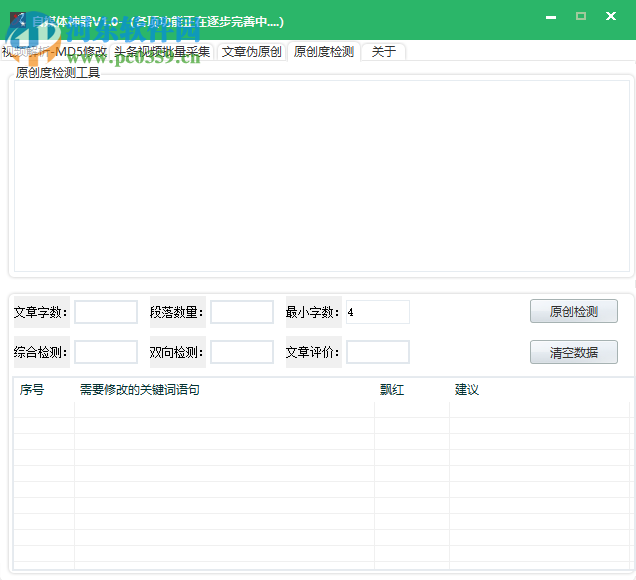
Task: Click the 最小字数 label
Action: point(313,312)
